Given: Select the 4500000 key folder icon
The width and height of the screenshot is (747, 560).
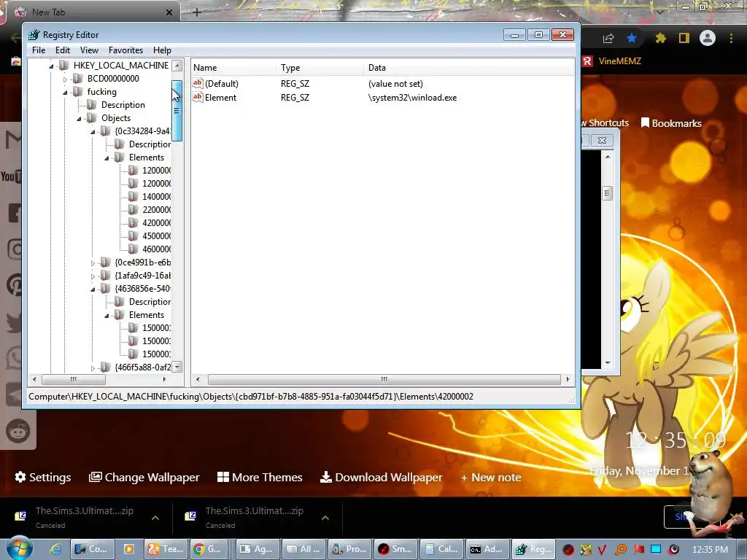Looking at the screenshot, I should (x=133, y=236).
